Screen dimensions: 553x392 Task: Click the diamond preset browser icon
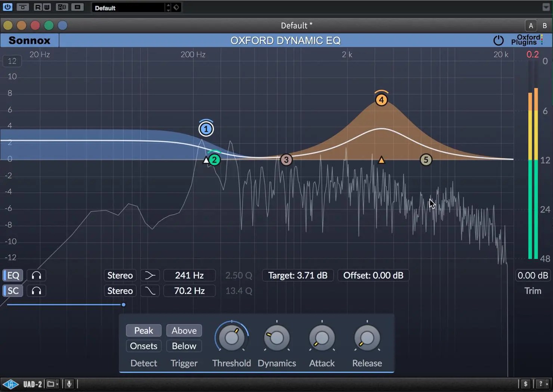click(176, 7)
